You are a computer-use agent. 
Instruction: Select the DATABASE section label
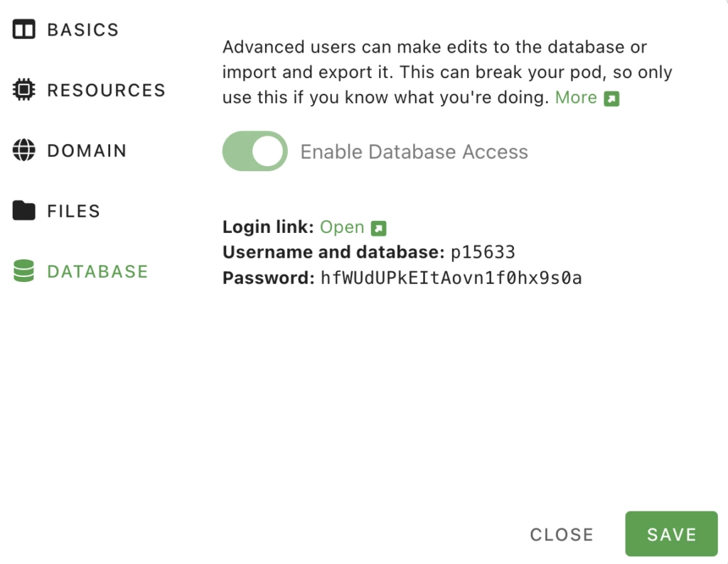[x=97, y=271]
